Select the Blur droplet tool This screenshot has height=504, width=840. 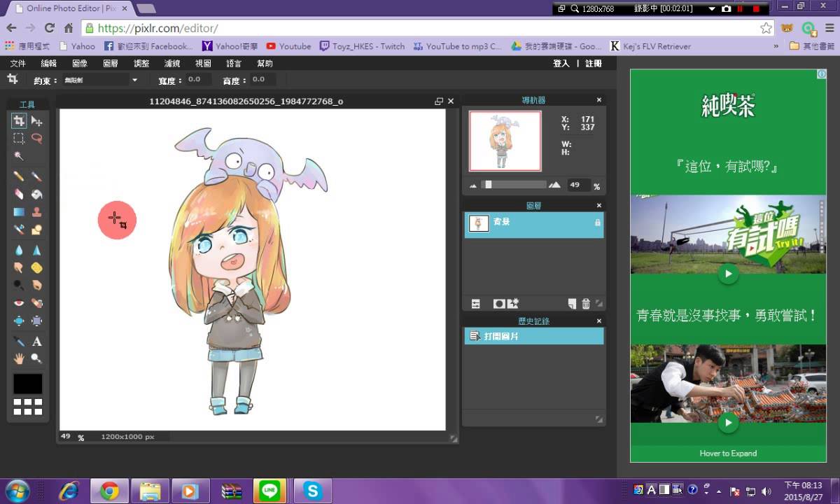[x=19, y=250]
